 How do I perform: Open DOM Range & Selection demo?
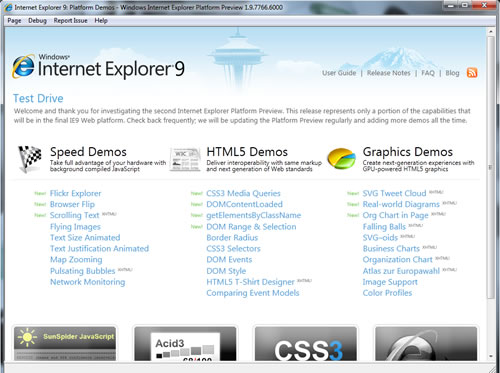tap(251, 227)
